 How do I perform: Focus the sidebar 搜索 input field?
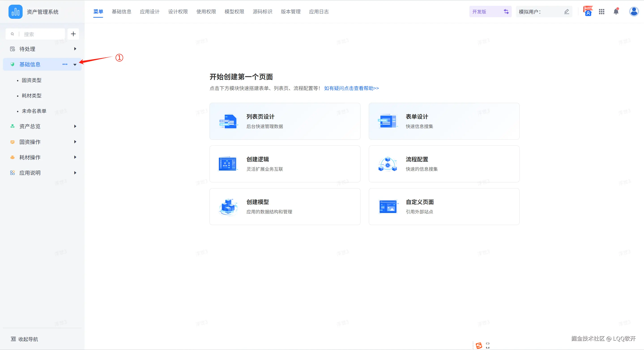pos(43,34)
